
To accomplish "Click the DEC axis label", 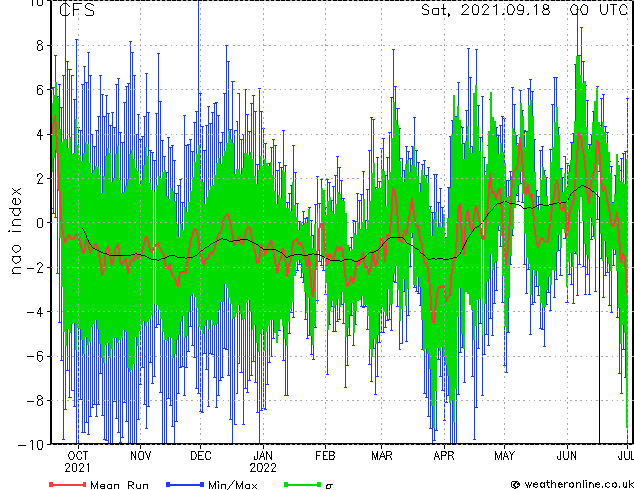I will pos(201,456).
